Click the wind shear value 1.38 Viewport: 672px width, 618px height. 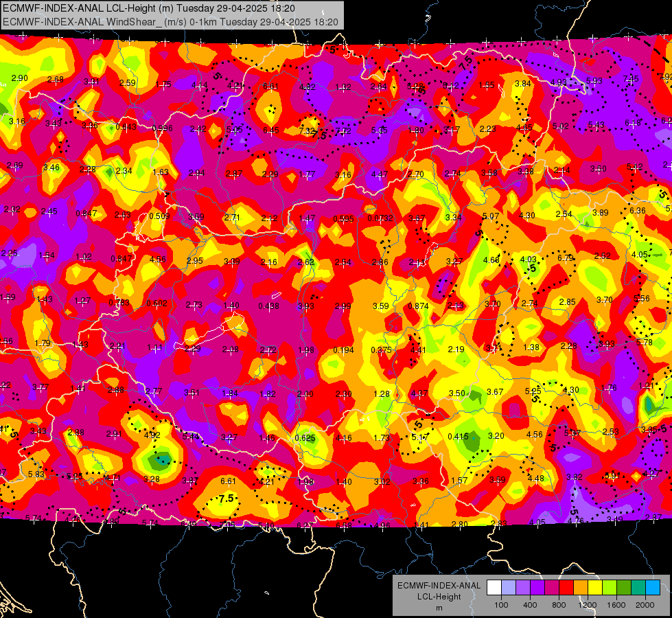click(x=531, y=347)
